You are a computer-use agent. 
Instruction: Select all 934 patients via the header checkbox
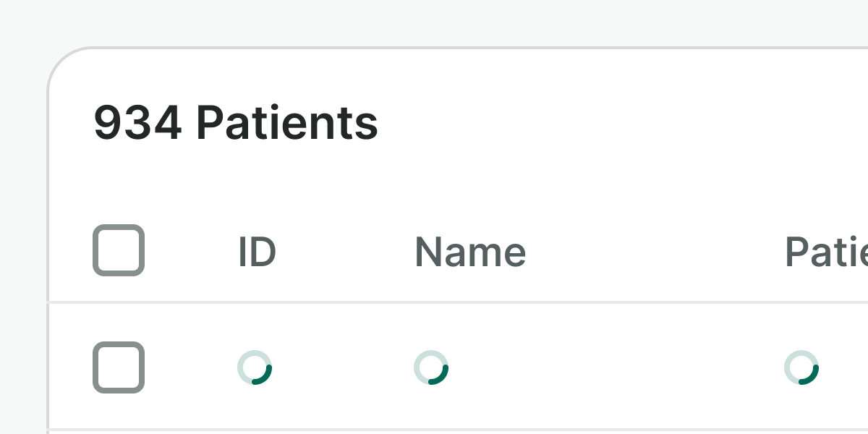[x=119, y=250]
